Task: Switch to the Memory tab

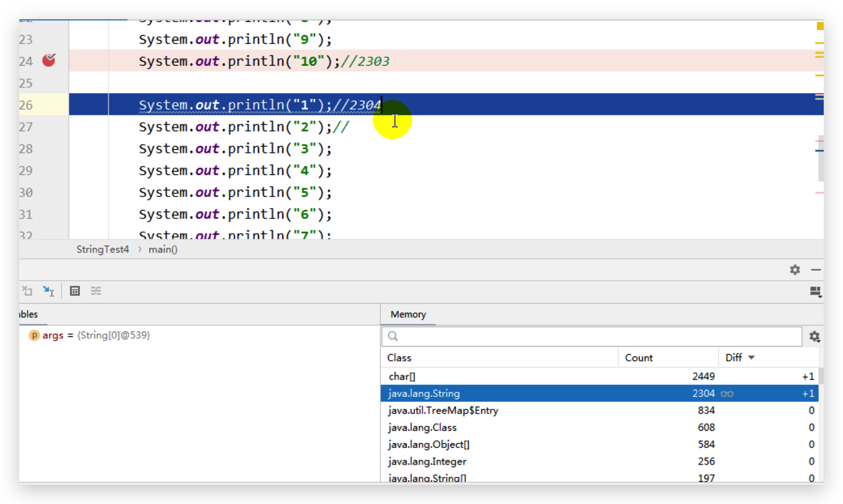Action: click(x=408, y=315)
